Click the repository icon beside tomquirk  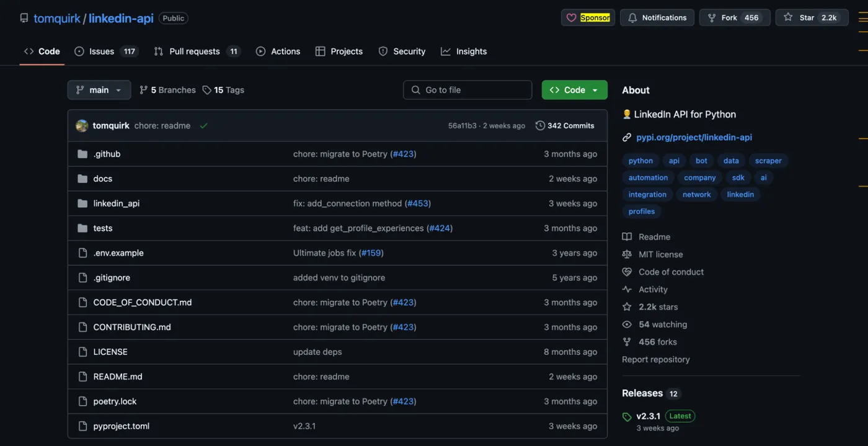point(24,18)
